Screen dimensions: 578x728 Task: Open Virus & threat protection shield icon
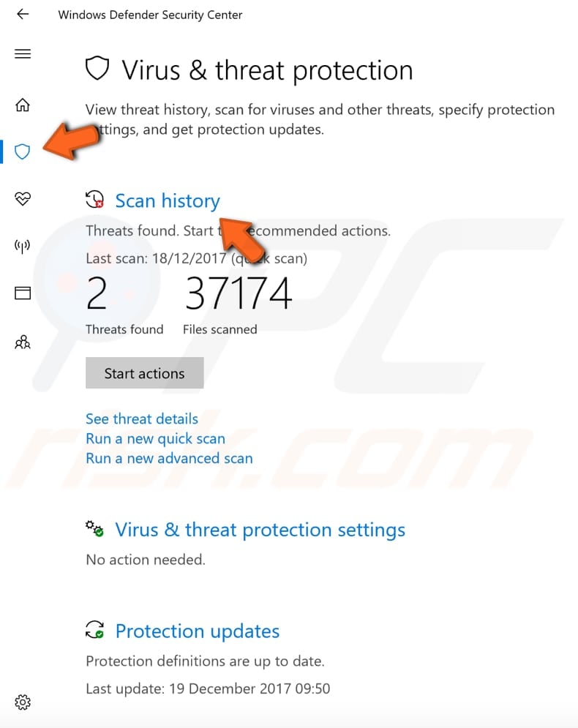point(22,151)
